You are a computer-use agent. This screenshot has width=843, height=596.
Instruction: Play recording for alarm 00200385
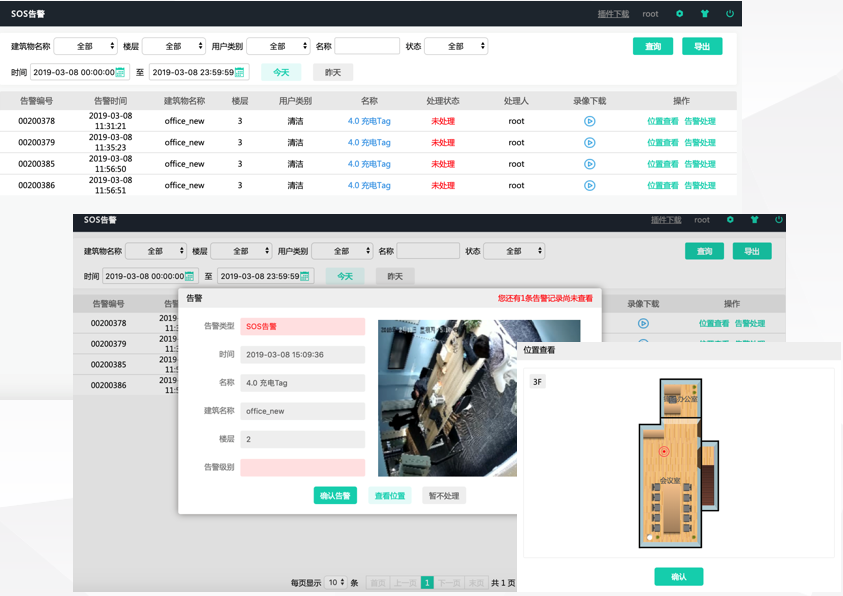(590, 164)
